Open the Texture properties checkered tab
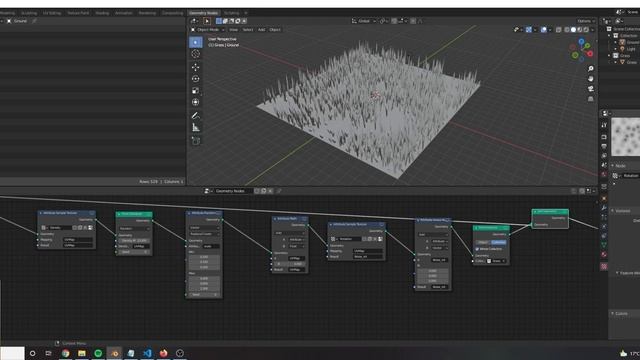 tap(604, 266)
